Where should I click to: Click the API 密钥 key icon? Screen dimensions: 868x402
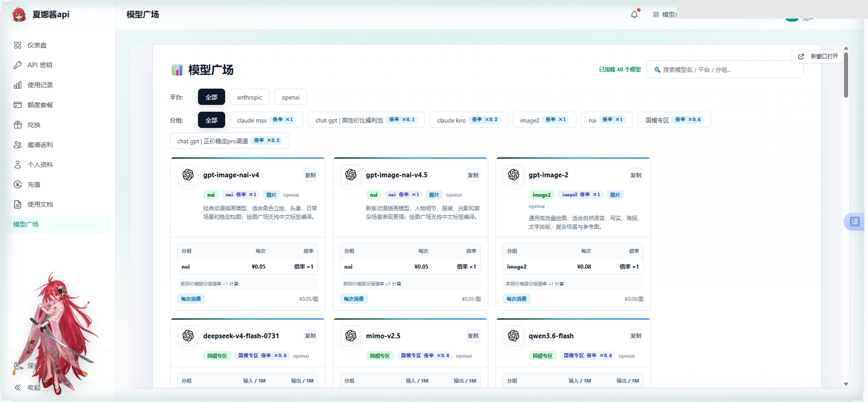coord(18,65)
